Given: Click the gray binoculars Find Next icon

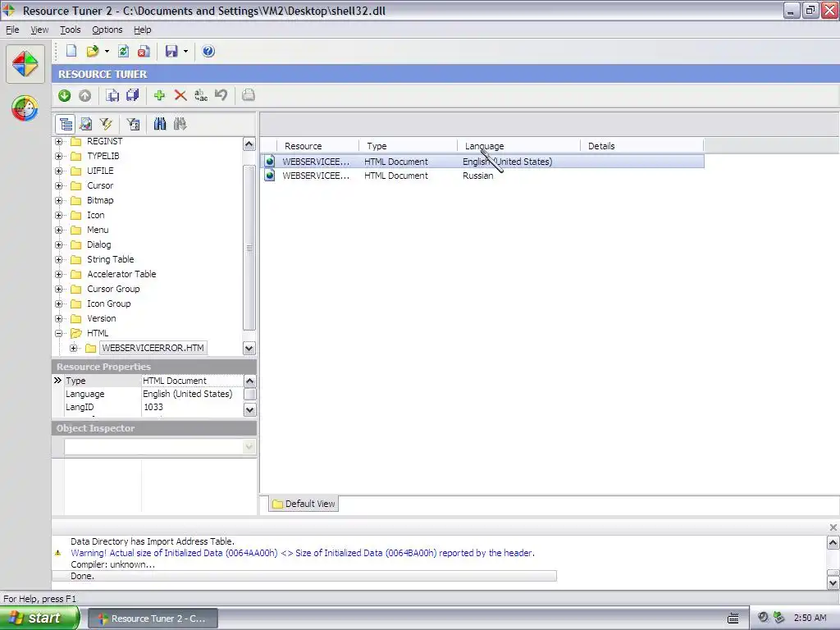Looking at the screenshot, I should coord(180,125).
